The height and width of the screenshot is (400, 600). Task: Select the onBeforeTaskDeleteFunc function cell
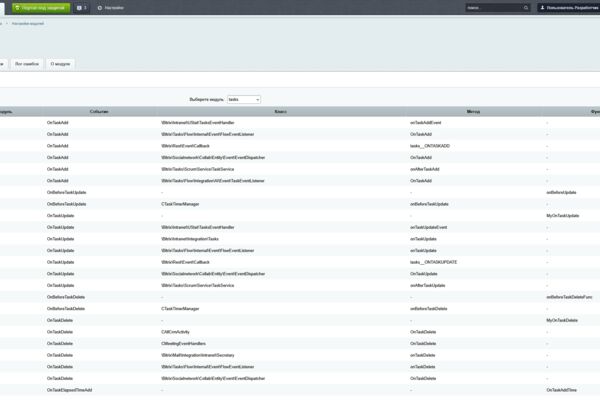[569, 297]
